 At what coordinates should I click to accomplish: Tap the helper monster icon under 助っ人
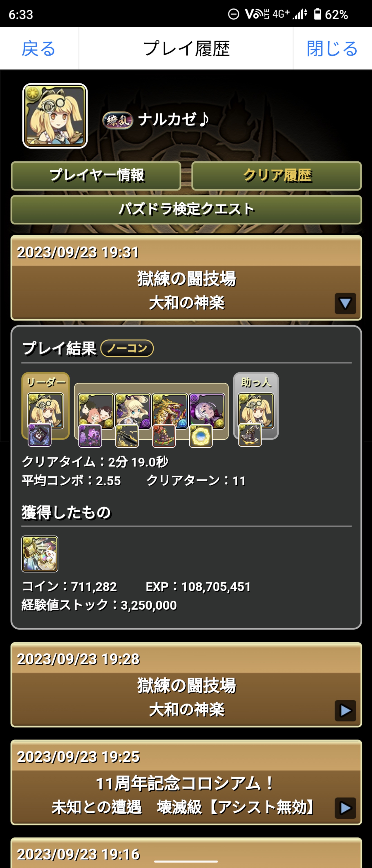256,411
